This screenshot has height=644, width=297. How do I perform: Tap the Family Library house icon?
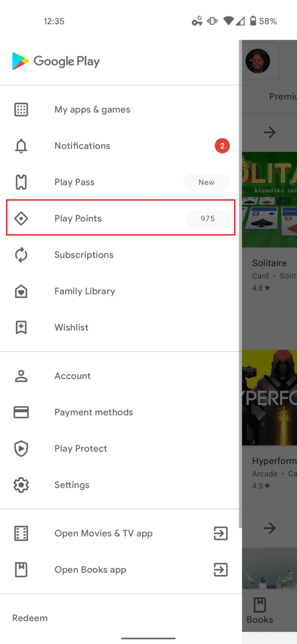click(x=21, y=291)
